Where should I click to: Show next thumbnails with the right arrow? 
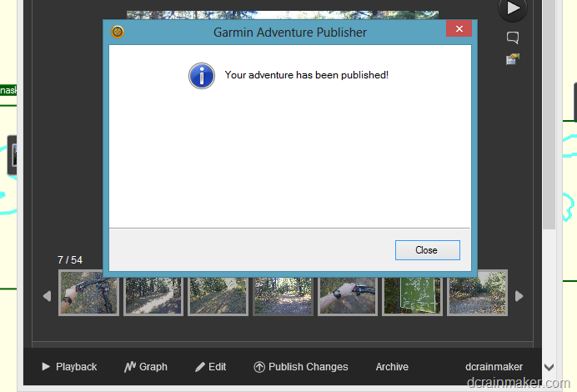point(519,296)
